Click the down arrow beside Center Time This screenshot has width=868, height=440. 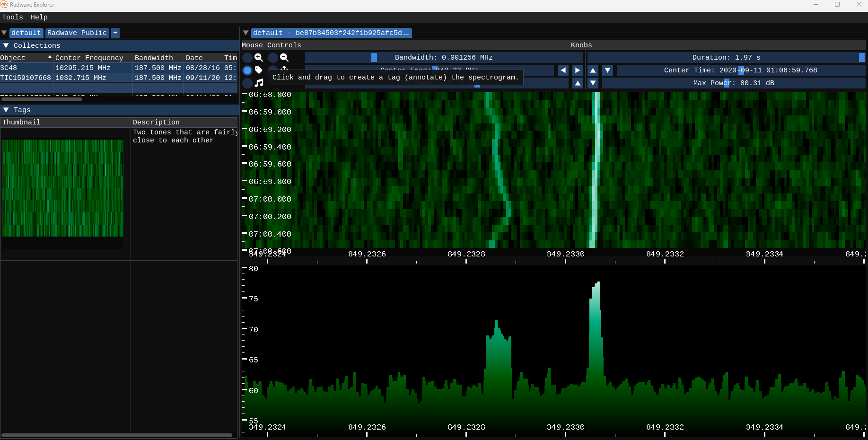point(608,70)
